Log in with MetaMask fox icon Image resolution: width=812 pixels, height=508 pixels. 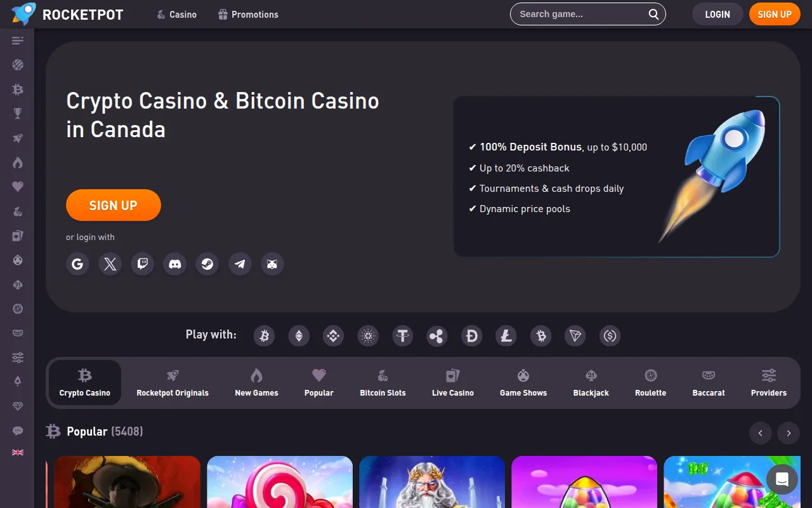272,264
